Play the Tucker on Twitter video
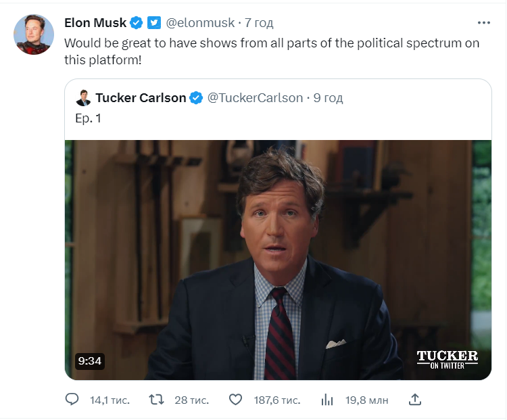The image size is (507, 420). [x=278, y=260]
